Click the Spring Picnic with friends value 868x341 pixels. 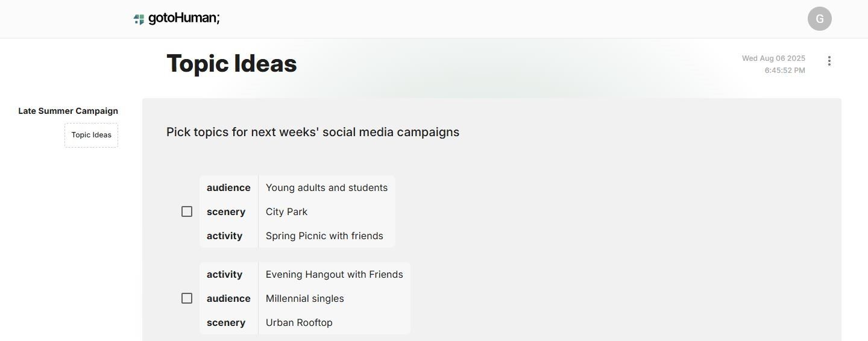(x=324, y=236)
